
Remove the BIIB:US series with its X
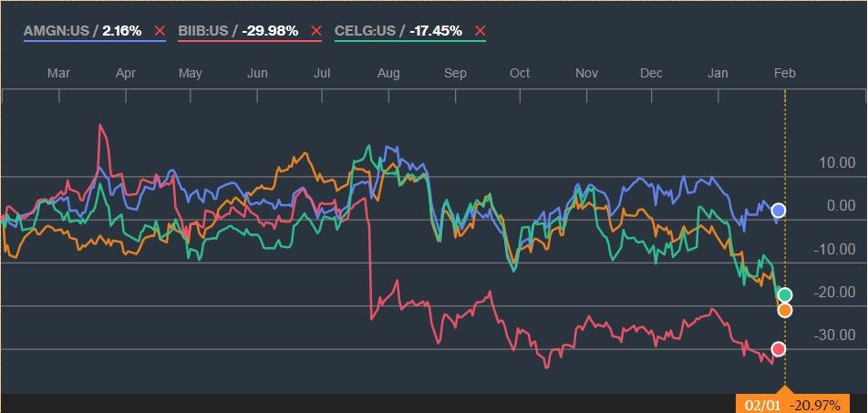pyautogui.click(x=316, y=31)
